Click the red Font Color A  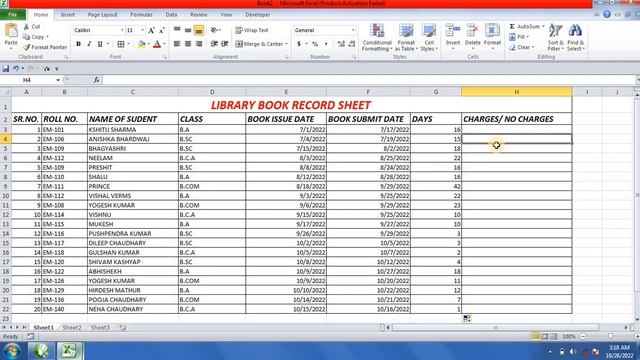(x=157, y=44)
